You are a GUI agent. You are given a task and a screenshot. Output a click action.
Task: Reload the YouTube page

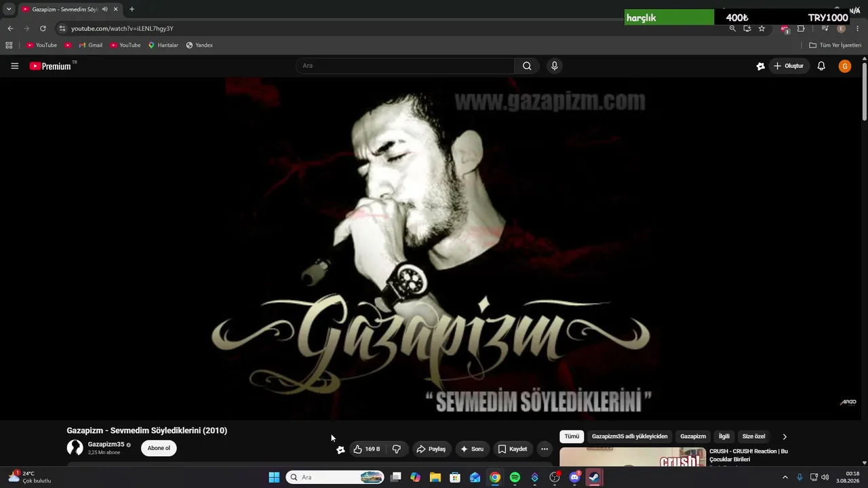pyautogui.click(x=43, y=28)
